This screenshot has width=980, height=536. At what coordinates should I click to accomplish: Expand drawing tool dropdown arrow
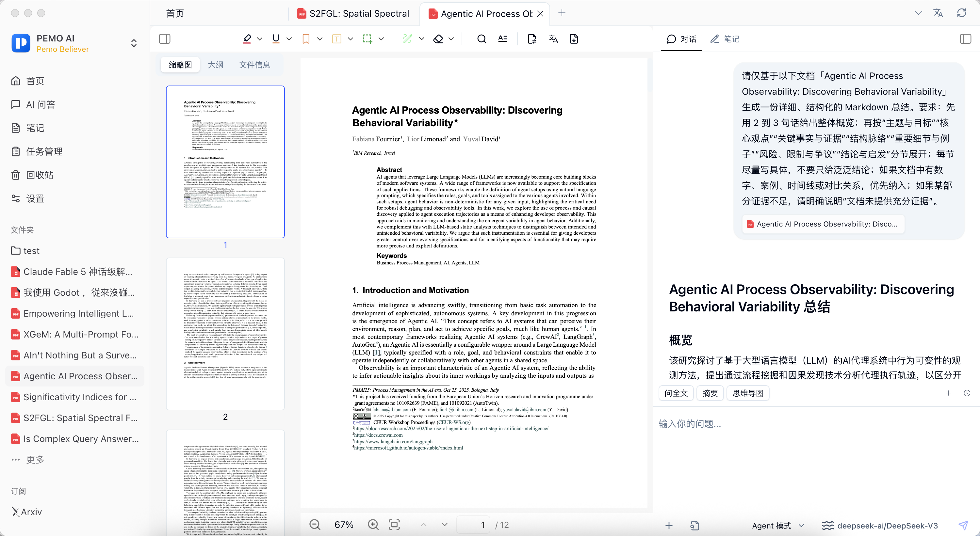(x=421, y=39)
